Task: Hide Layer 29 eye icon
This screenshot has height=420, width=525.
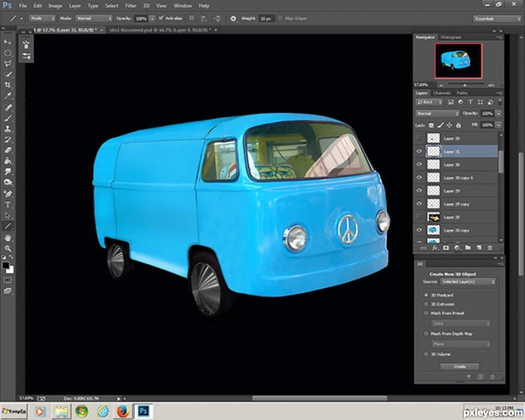Action: point(419,190)
